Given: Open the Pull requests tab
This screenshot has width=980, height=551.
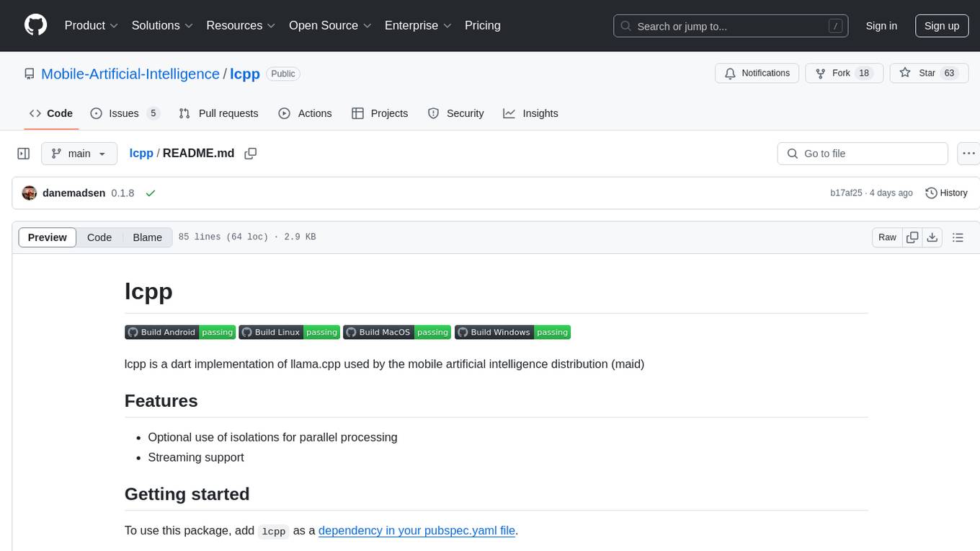Looking at the screenshot, I should click(x=218, y=113).
